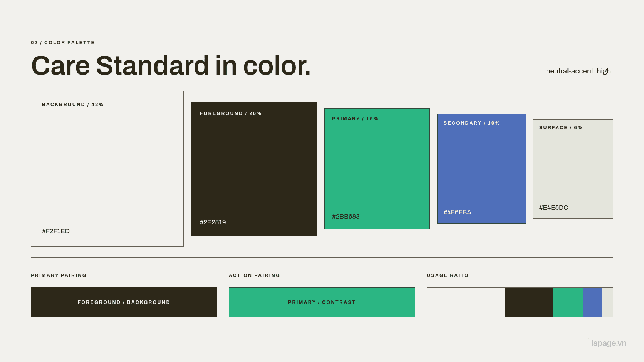Click the light gray end segment of usage ratio
Image resolution: width=644 pixels, height=362 pixels.
pyautogui.click(x=607, y=302)
